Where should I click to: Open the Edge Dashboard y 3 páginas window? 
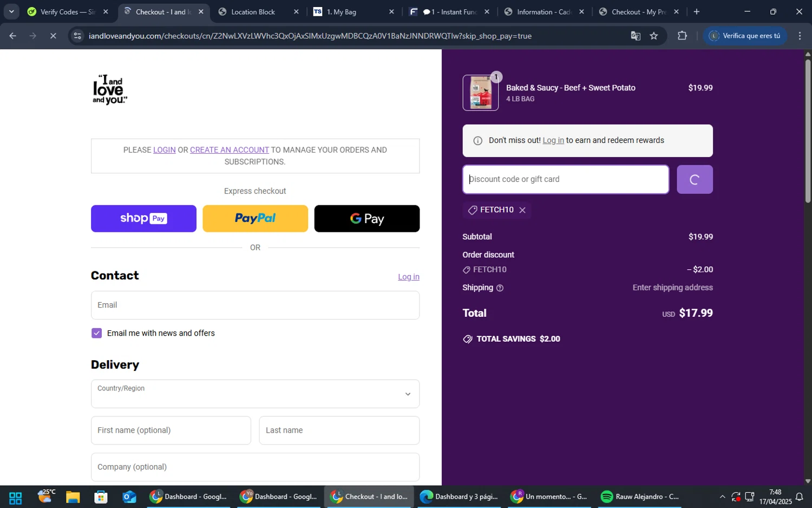point(459,497)
